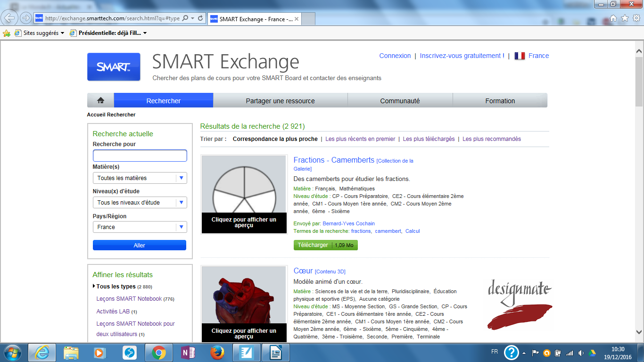Open Internet Explorer Home icon
Viewport: 644px width, 362px height.
tap(613, 18)
